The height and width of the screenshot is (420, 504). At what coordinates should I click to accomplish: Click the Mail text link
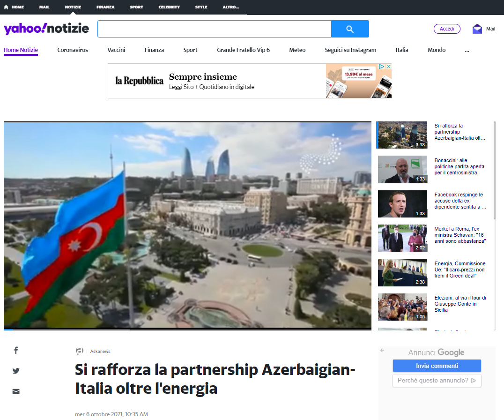[490, 29]
